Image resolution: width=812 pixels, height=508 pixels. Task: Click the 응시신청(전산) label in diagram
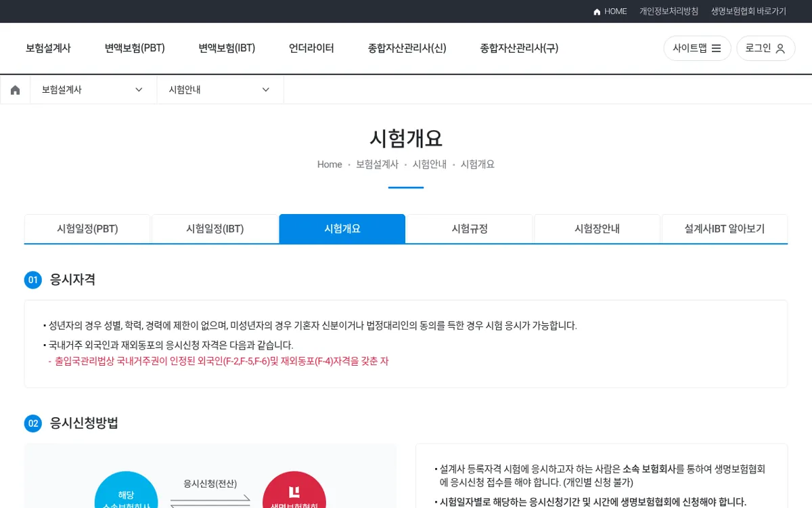click(x=210, y=484)
